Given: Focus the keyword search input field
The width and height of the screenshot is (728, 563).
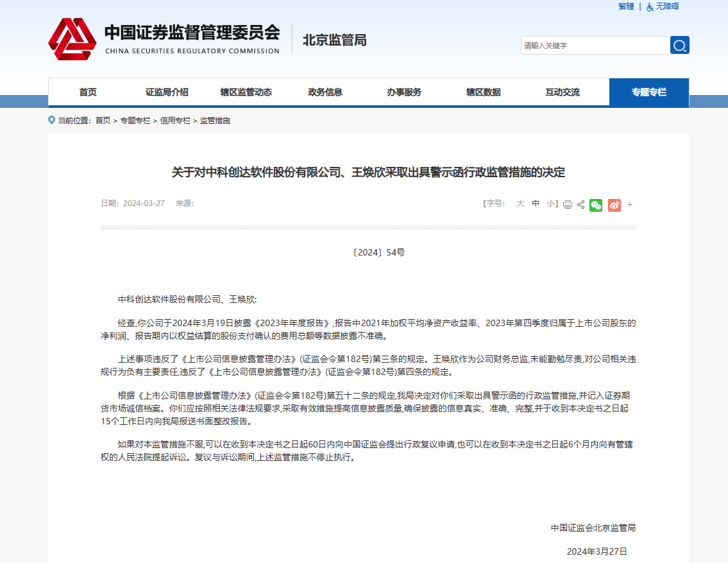Looking at the screenshot, I should pyautogui.click(x=596, y=45).
